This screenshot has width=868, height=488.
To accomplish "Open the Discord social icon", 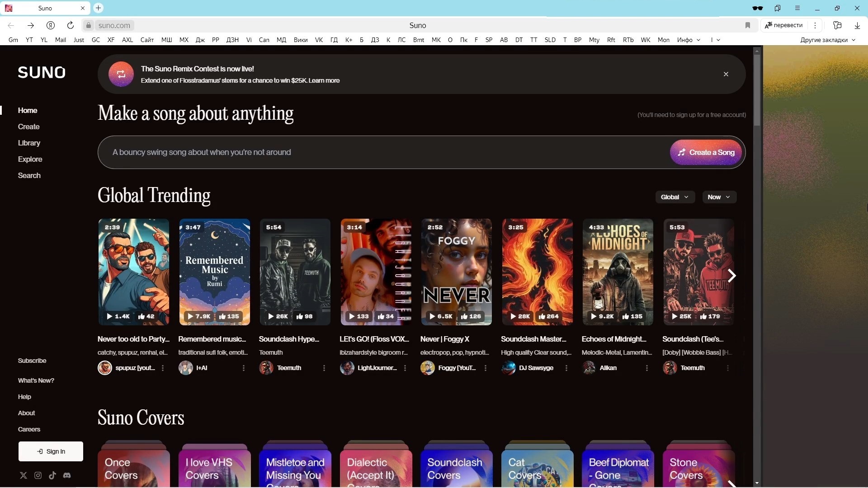I will point(67,475).
